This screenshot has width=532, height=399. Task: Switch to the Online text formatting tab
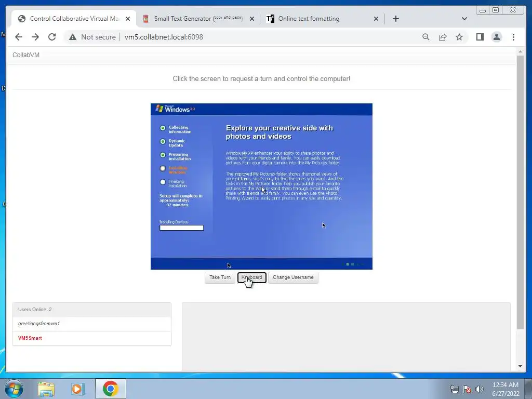coord(322,19)
